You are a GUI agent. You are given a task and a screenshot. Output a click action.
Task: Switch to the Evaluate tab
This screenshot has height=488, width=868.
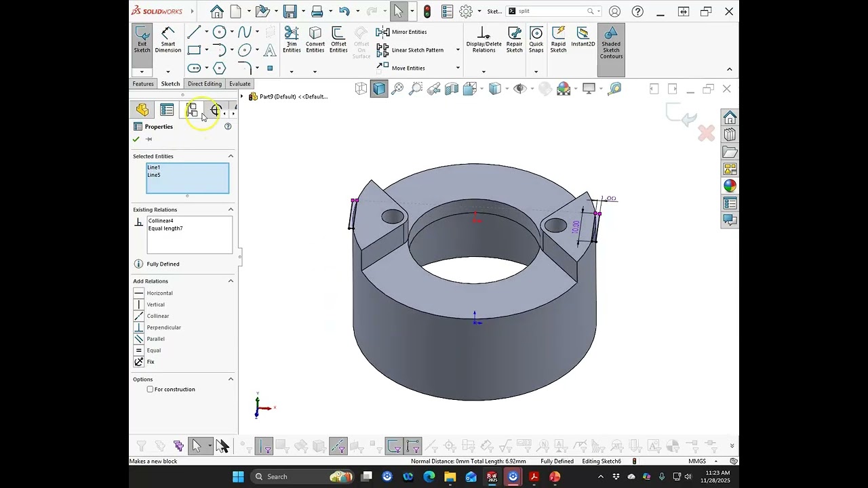[239, 84]
